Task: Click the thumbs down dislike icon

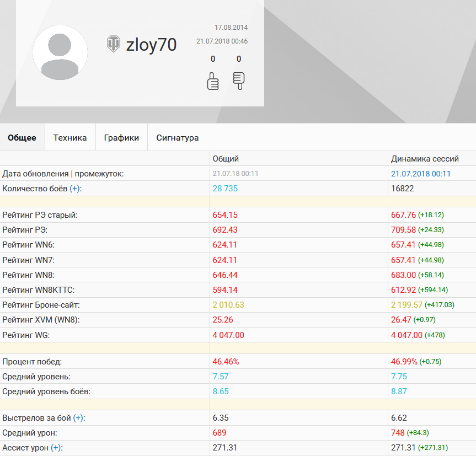Action: pyautogui.click(x=239, y=81)
